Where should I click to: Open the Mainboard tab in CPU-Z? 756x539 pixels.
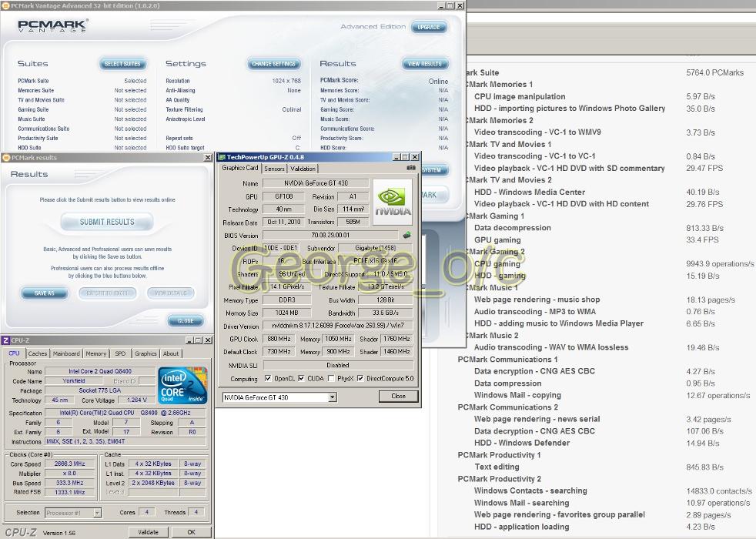click(66, 353)
